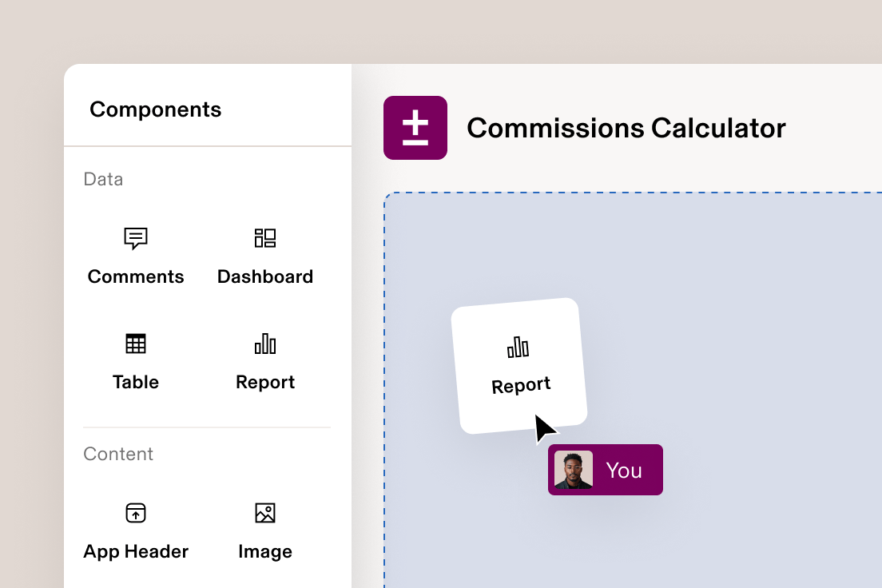
Task: Click the Content section heading
Action: (x=118, y=454)
